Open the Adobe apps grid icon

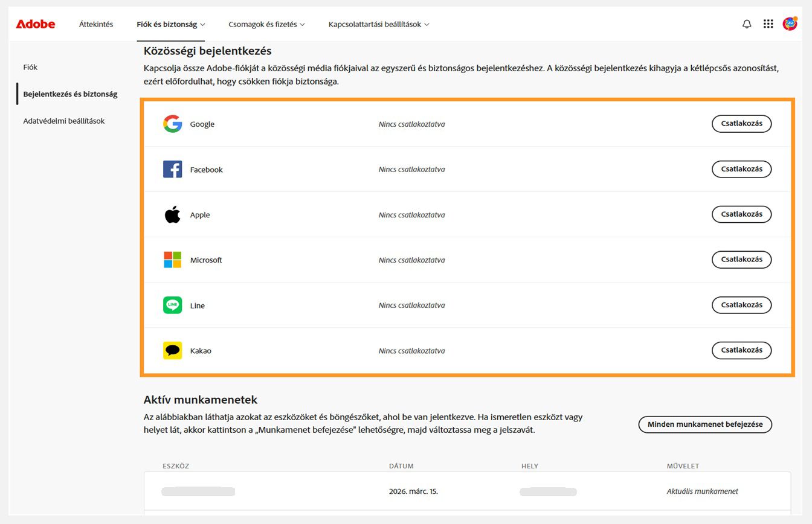pyautogui.click(x=768, y=24)
